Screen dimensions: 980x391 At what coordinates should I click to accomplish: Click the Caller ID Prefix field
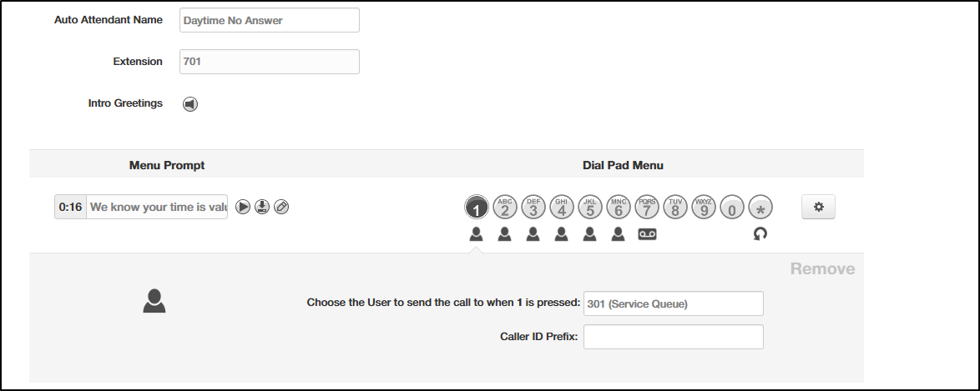(673, 337)
